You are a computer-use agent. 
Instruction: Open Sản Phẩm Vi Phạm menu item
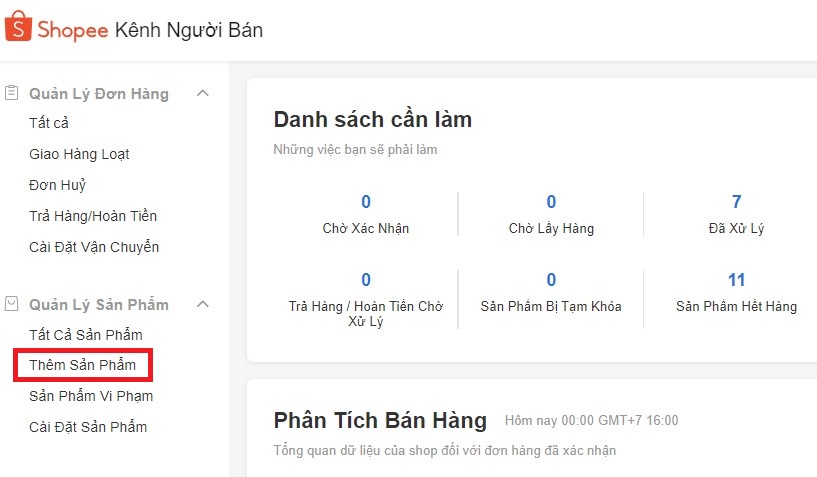(91, 396)
